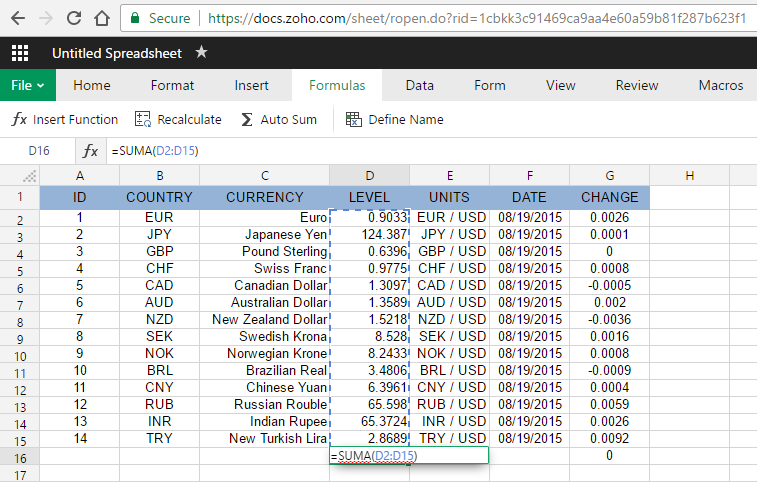This screenshot has width=757, height=482.
Task: Click the LEVEL cell 65.3724
Action: click(x=369, y=422)
